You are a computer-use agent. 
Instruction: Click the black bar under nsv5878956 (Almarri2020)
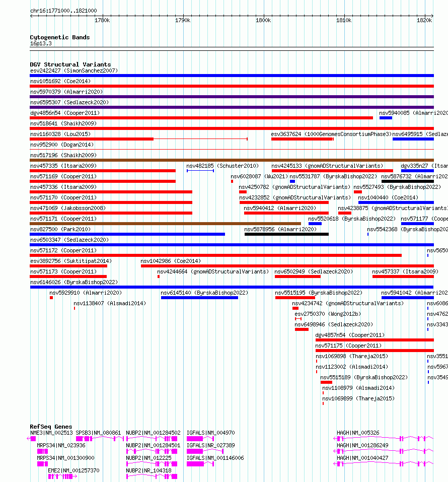(286, 234)
